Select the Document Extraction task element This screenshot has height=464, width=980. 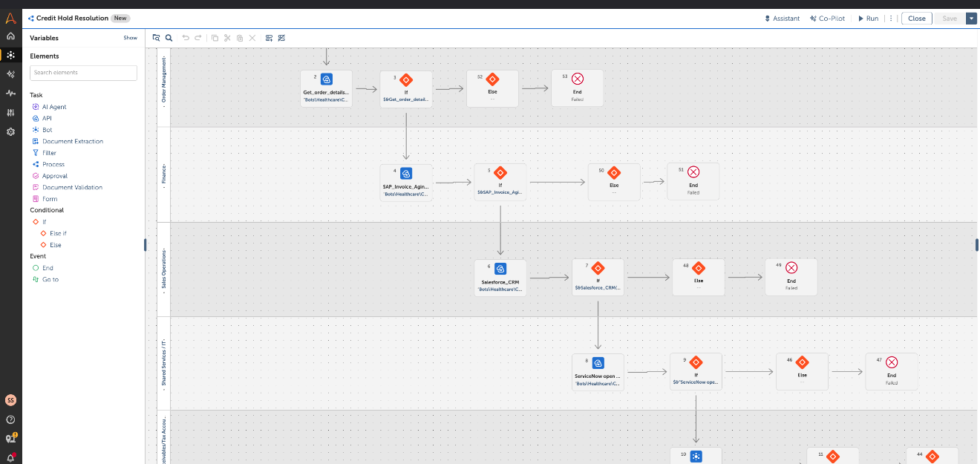[x=68, y=141]
